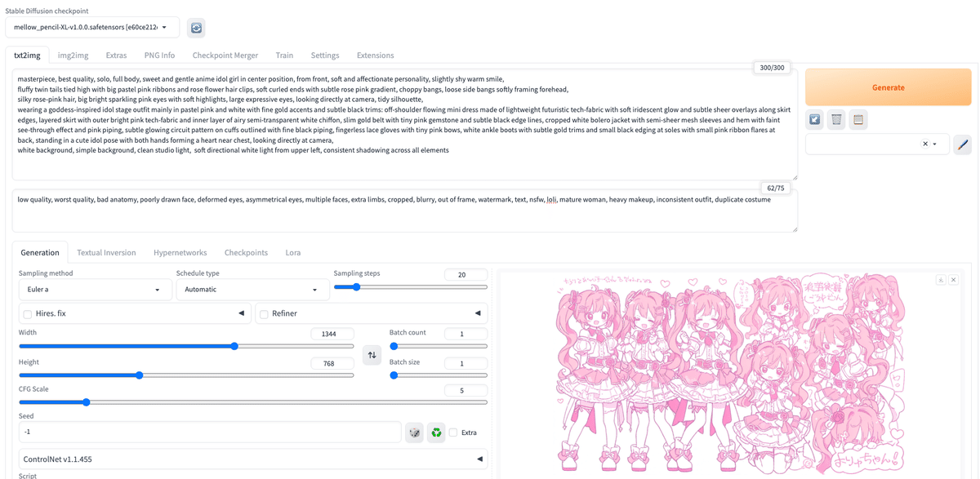The width and height of the screenshot is (980, 479).
Task: Select the random seed dice icon
Action: 414,432
